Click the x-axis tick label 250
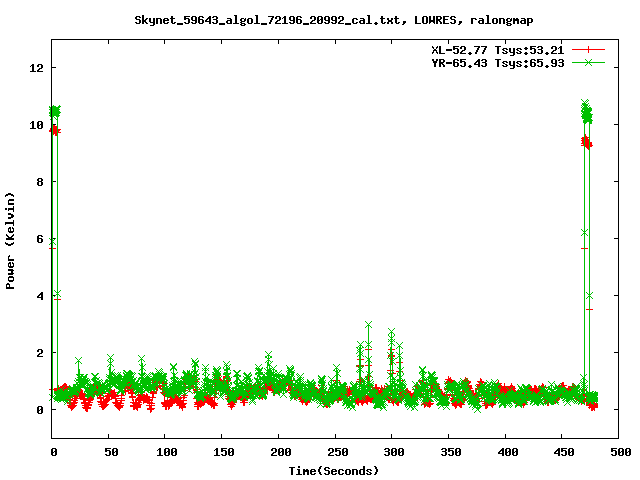 tap(337, 452)
